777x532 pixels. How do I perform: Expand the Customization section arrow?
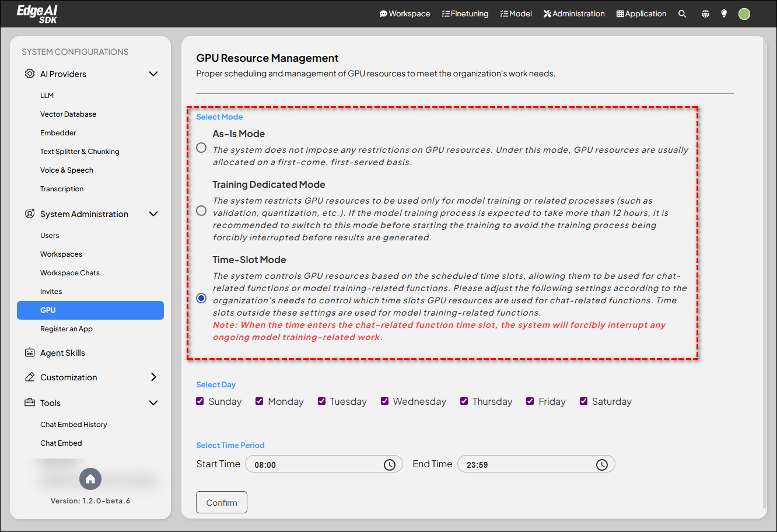[153, 377]
